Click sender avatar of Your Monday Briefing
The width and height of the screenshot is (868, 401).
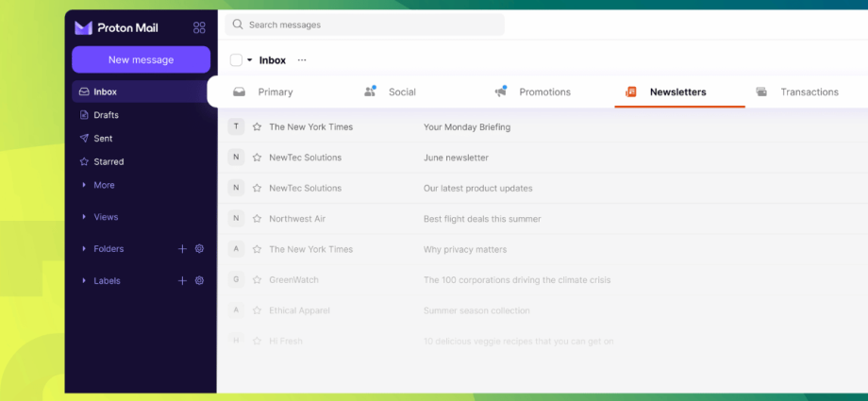coord(236,126)
